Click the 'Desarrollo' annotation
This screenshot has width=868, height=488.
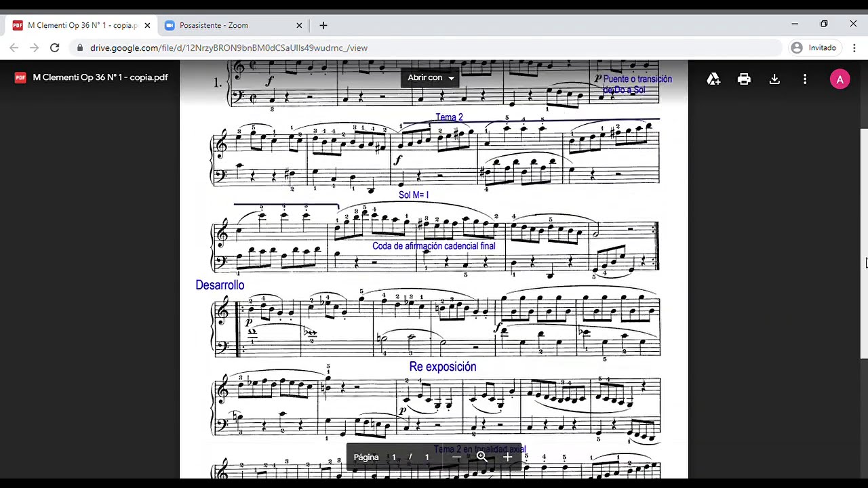(x=220, y=285)
